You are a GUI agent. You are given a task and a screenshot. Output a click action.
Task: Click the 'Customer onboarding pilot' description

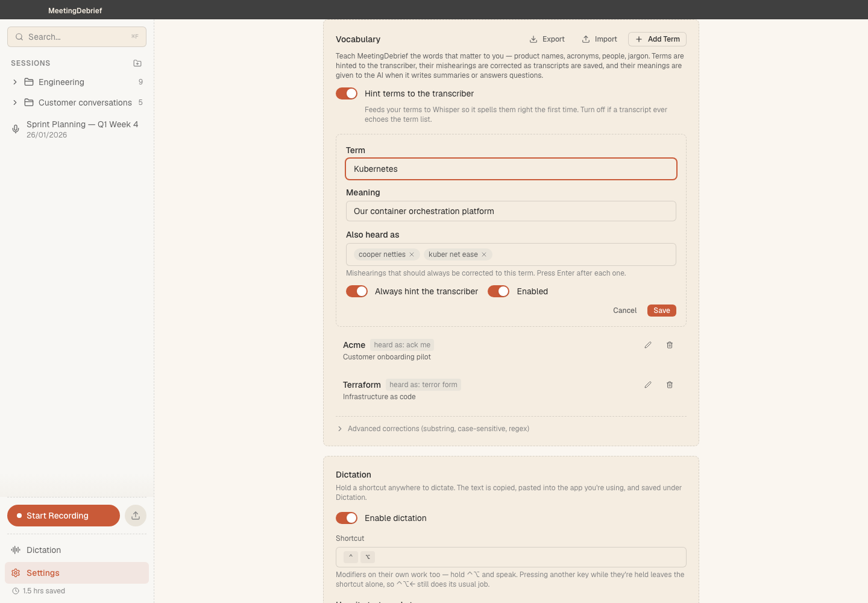(x=387, y=357)
